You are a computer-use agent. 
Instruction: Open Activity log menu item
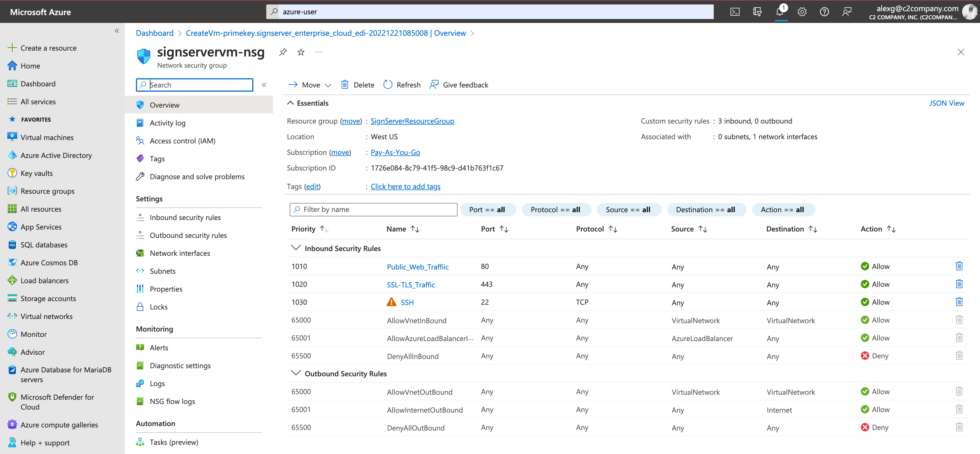(x=168, y=123)
